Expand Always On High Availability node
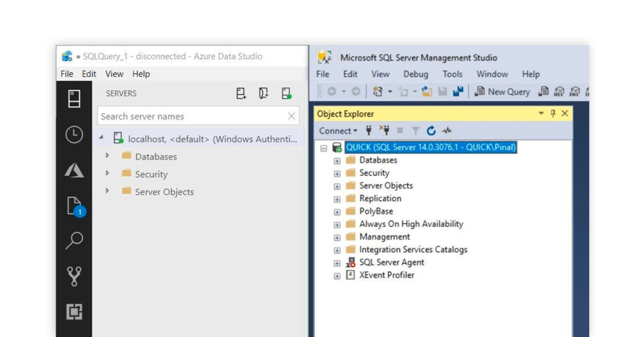Screen dimensions: 644x337 [x=337, y=225]
